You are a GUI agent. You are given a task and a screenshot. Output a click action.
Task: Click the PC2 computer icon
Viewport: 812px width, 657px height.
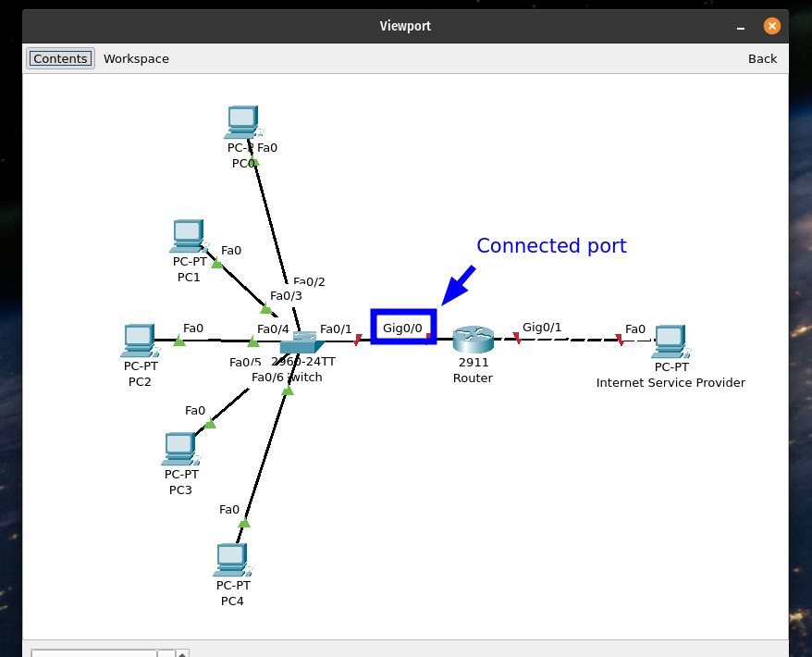tap(139, 341)
